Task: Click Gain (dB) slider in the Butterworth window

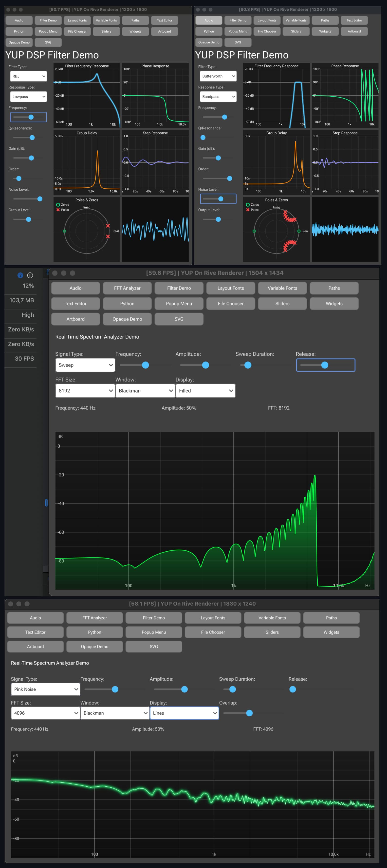Action: point(218,158)
